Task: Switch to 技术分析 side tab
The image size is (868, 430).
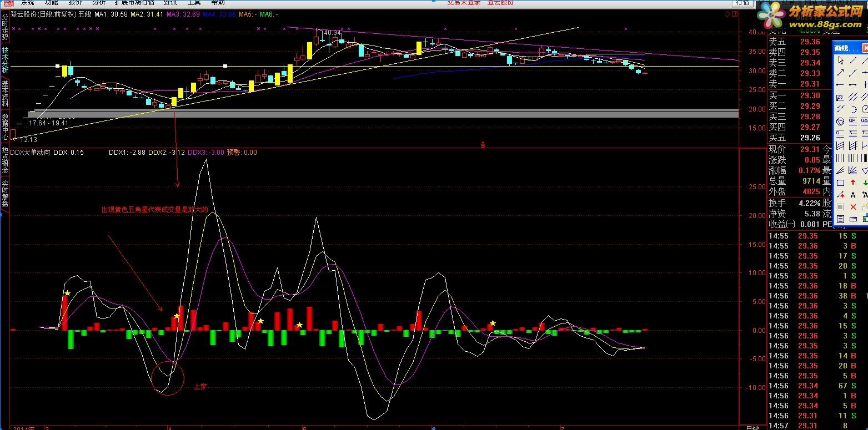Action: click(x=5, y=60)
